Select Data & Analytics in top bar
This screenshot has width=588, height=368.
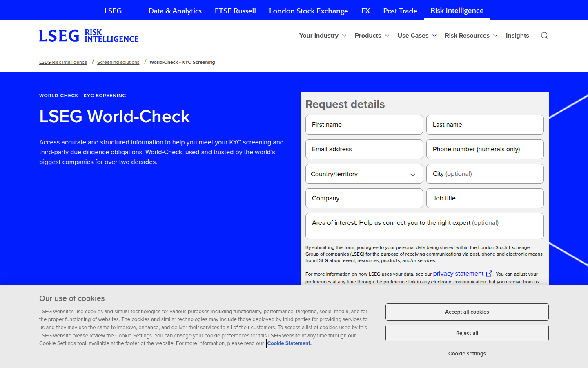pos(175,11)
